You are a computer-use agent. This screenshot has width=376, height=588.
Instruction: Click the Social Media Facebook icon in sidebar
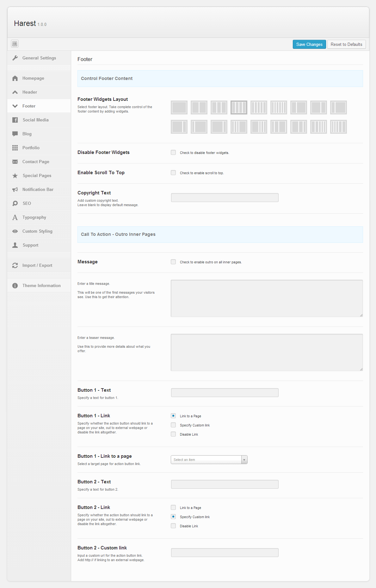(x=15, y=120)
